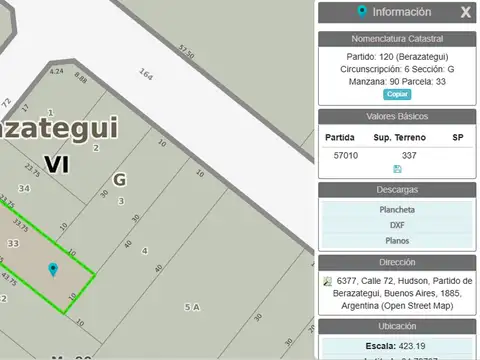Select parcel 4 on the map
The height and width of the screenshot is (360, 480).
145,251
